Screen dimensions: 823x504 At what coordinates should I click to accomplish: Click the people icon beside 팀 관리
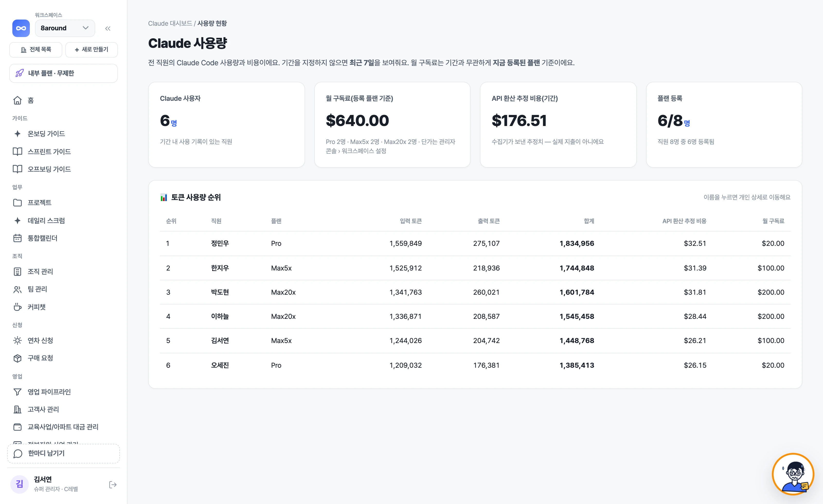click(17, 289)
